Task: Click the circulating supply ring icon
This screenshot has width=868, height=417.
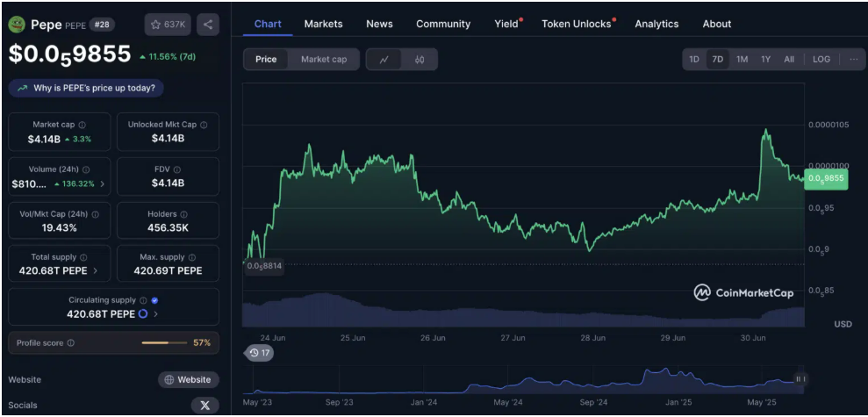Action: 143,314
